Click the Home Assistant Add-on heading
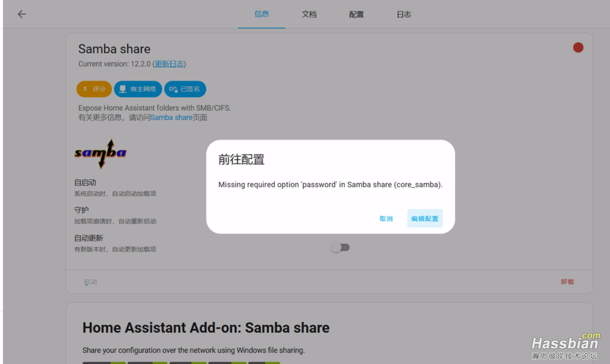Screen dimensions: 610x364 (x=206, y=328)
